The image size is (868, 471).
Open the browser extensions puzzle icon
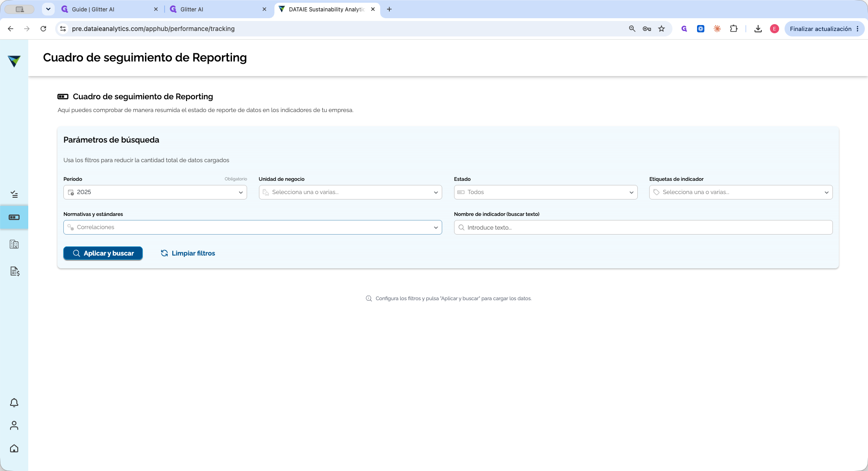734,29
